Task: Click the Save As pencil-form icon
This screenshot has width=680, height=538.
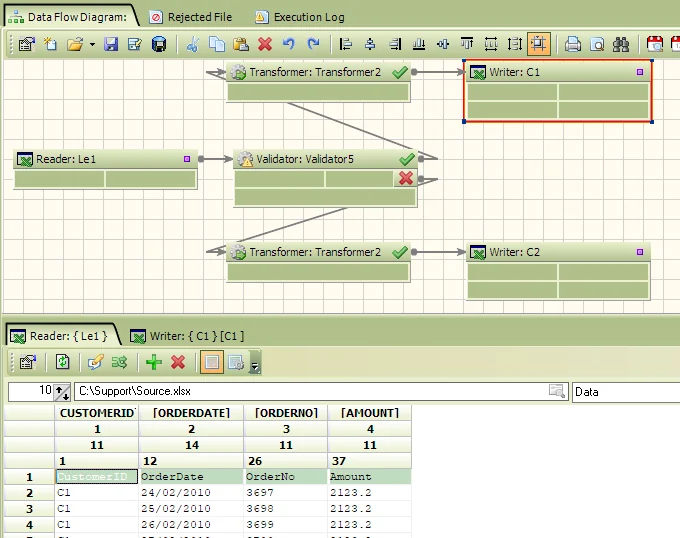Action: (x=135, y=44)
